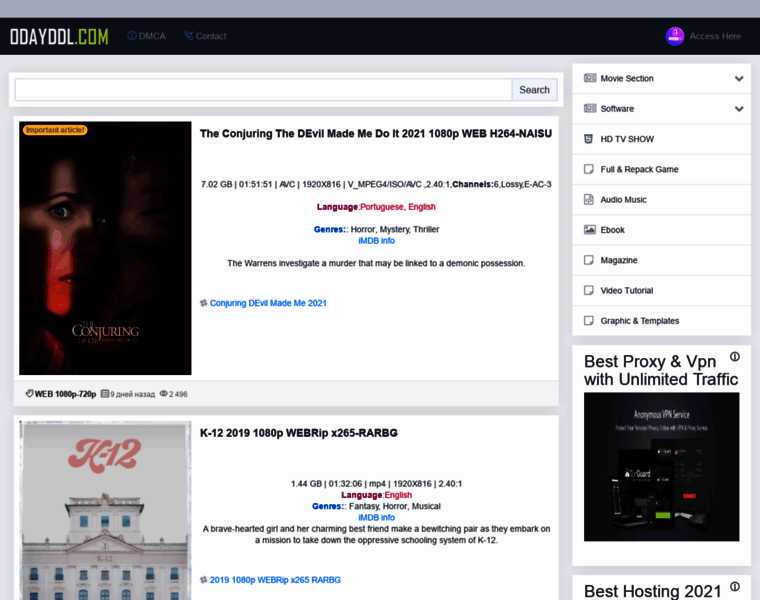Click the Magazine icon
This screenshot has width=760, height=600.
[x=588, y=260]
